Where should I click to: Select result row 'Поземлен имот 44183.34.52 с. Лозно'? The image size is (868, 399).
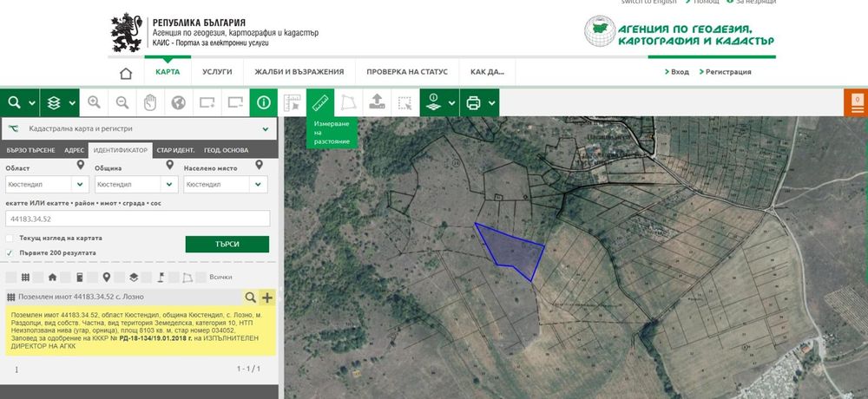123,298
